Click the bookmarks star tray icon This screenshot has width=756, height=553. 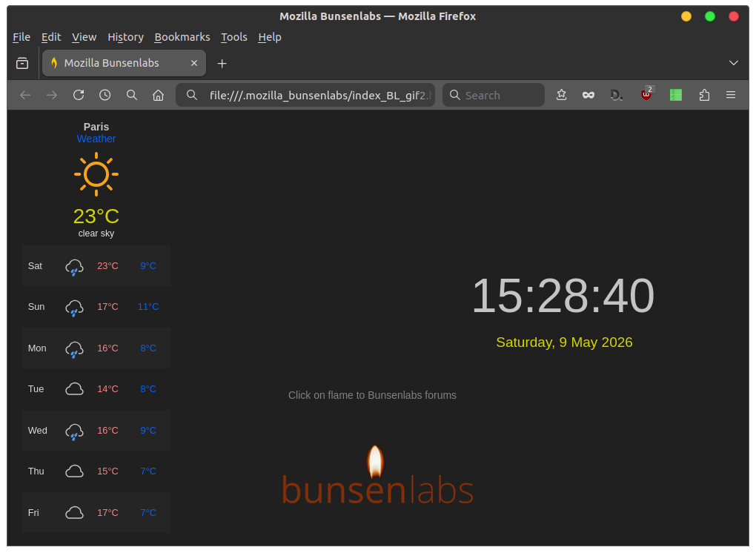(561, 95)
